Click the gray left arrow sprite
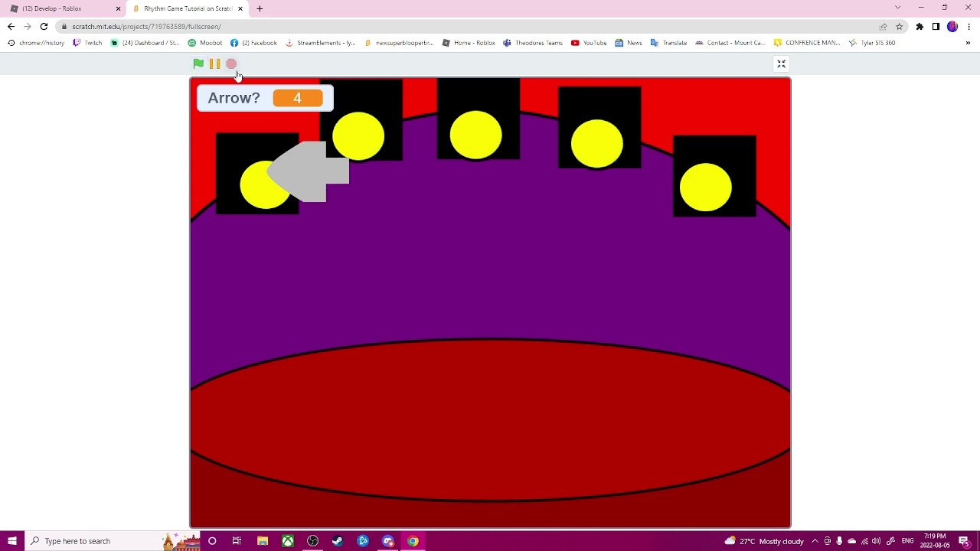The image size is (980, 551). 308,172
